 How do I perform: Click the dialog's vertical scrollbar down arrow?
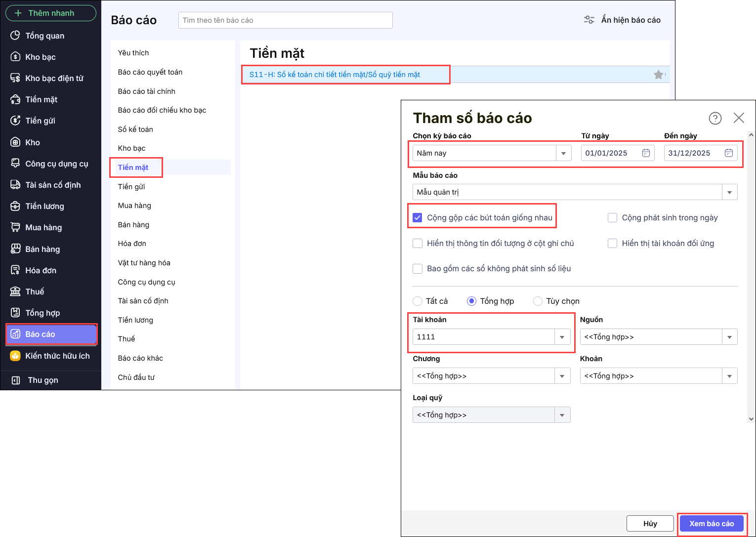coord(751,419)
